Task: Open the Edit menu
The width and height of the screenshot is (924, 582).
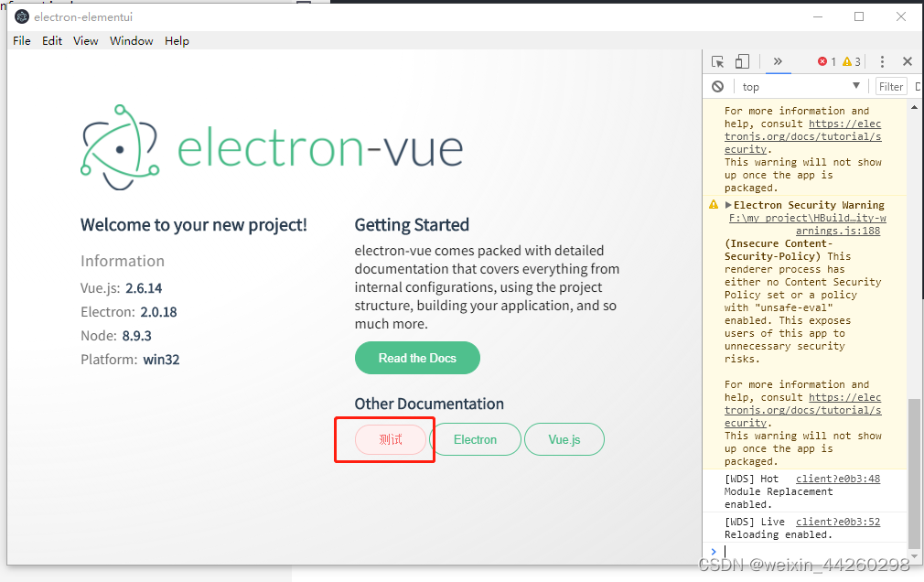Action: click(x=52, y=40)
